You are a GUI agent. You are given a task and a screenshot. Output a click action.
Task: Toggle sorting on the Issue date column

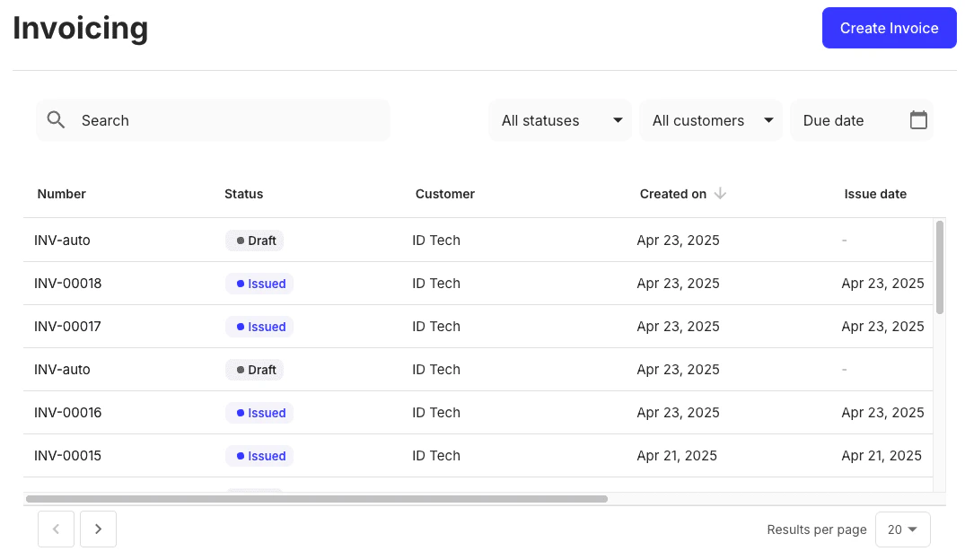pos(875,193)
